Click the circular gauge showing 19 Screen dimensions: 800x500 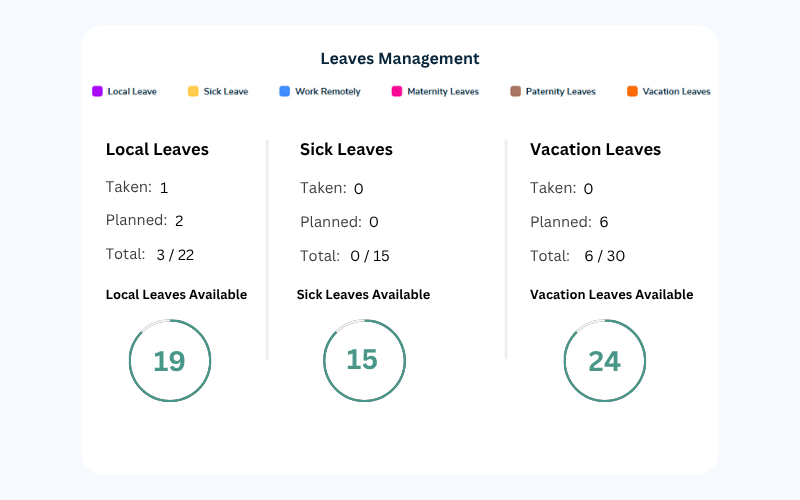tap(170, 361)
